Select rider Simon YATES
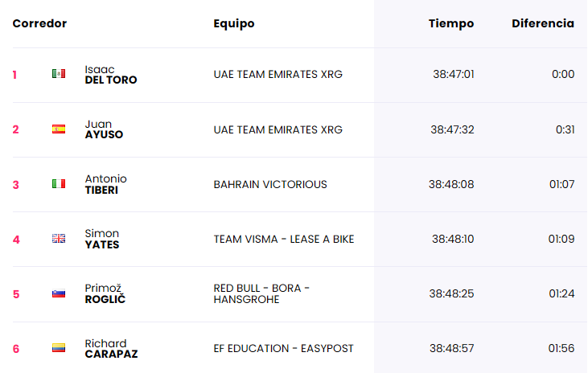This screenshot has width=588, height=373. click(x=102, y=239)
